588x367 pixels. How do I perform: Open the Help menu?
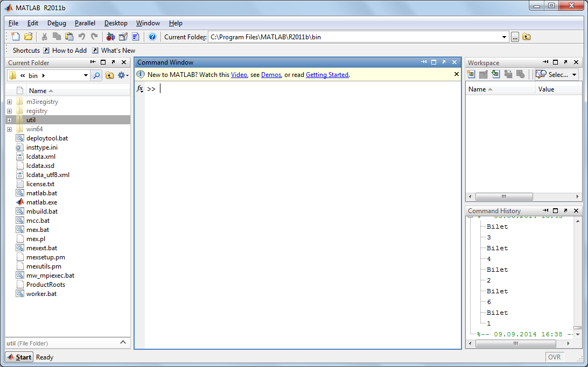click(x=176, y=23)
